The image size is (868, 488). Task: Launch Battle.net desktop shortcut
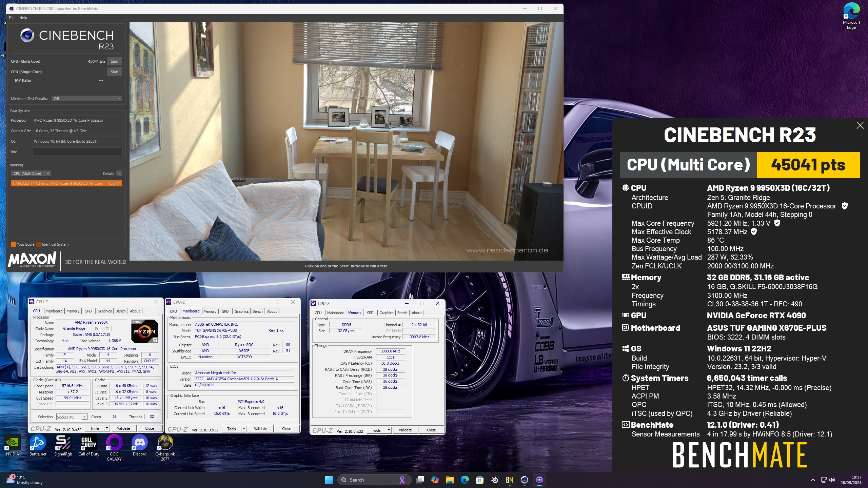tap(38, 446)
